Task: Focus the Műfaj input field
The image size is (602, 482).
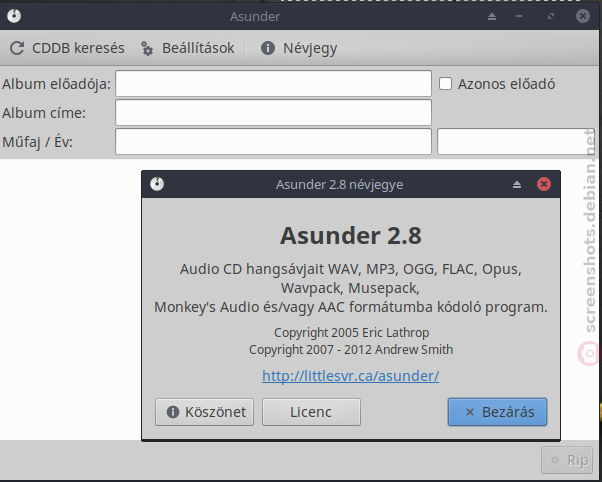Action: 273,142
